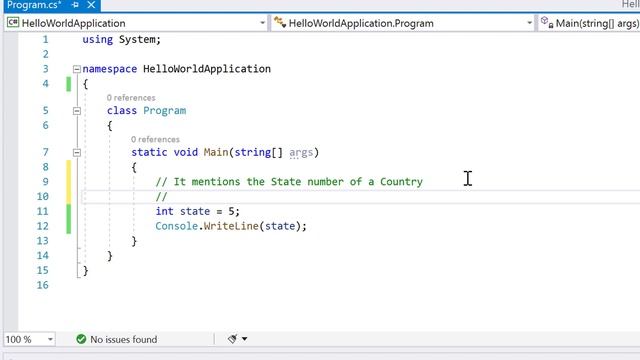Open the code cleanup dropdown arrow
640x360 pixels.
(244, 339)
